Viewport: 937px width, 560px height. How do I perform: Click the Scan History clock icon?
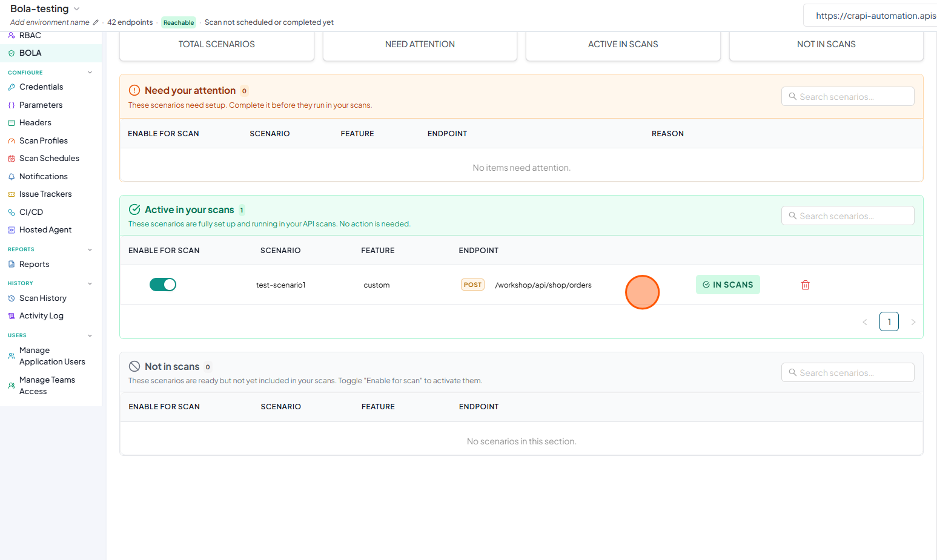coord(12,298)
